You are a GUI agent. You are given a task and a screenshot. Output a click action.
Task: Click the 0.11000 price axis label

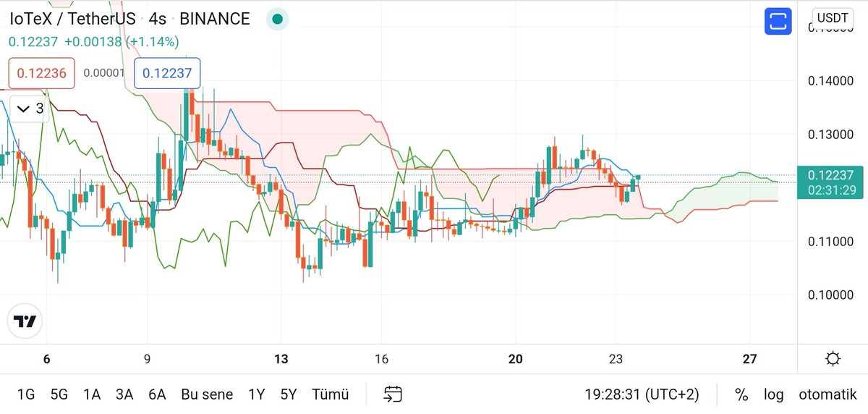(831, 241)
